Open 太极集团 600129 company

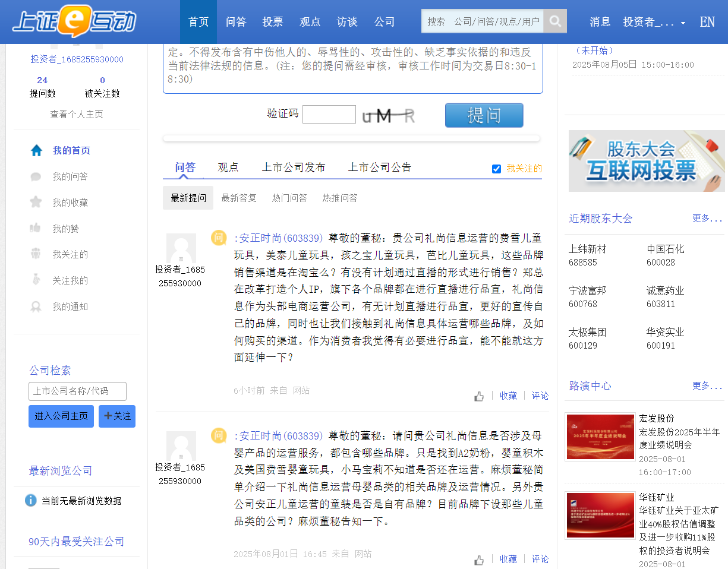(x=588, y=339)
